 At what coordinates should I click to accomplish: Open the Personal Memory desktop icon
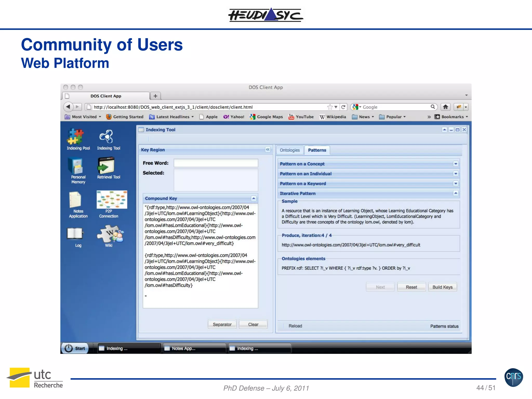pos(78,171)
